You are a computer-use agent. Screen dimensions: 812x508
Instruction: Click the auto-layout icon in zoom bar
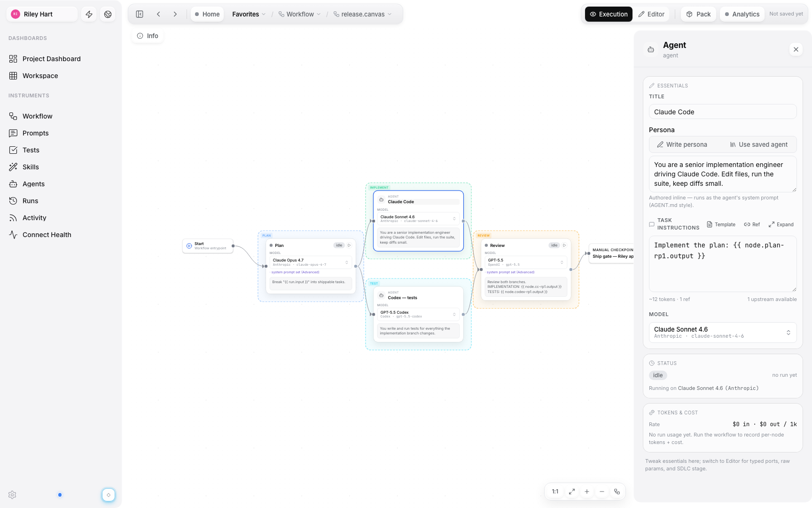point(617,492)
